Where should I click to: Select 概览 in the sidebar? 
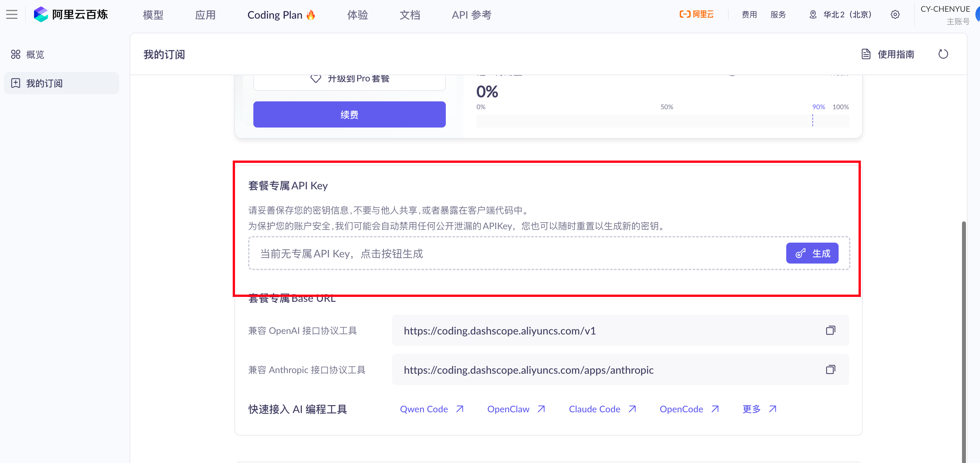(35, 54)
